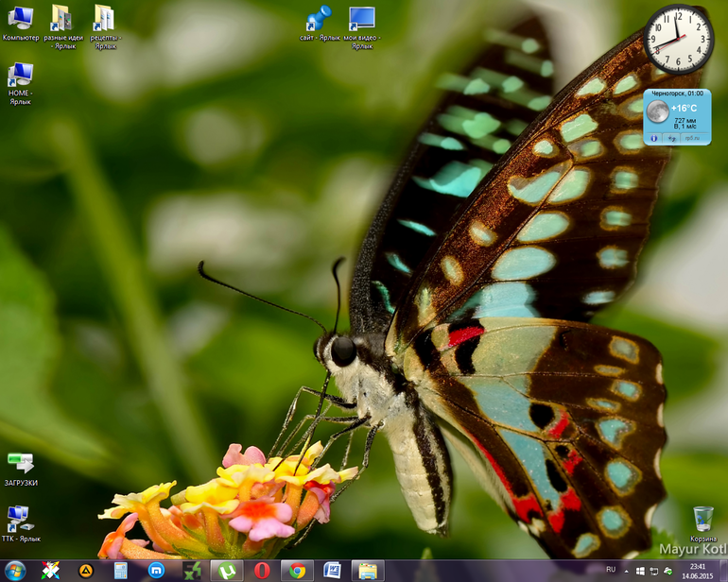
Task: Open the rp5.ru link in weather gadget
Action: click(x=692, y=138)
